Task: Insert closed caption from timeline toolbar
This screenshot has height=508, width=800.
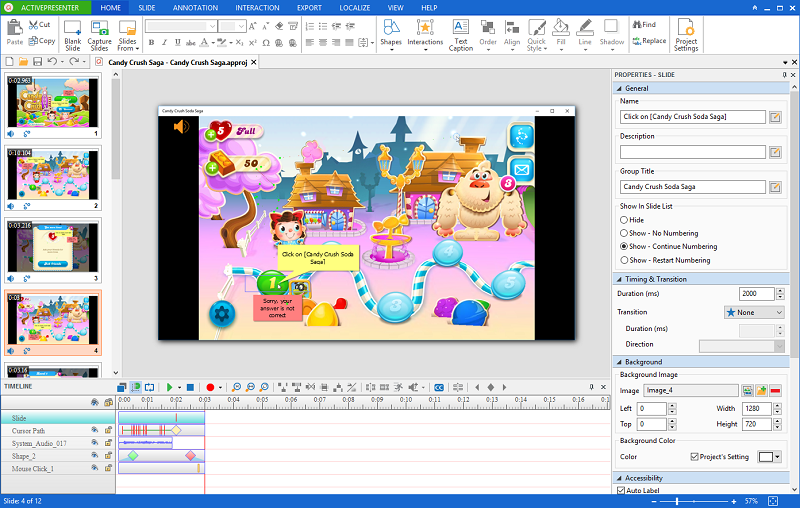Action: click(x=439, y=388)
